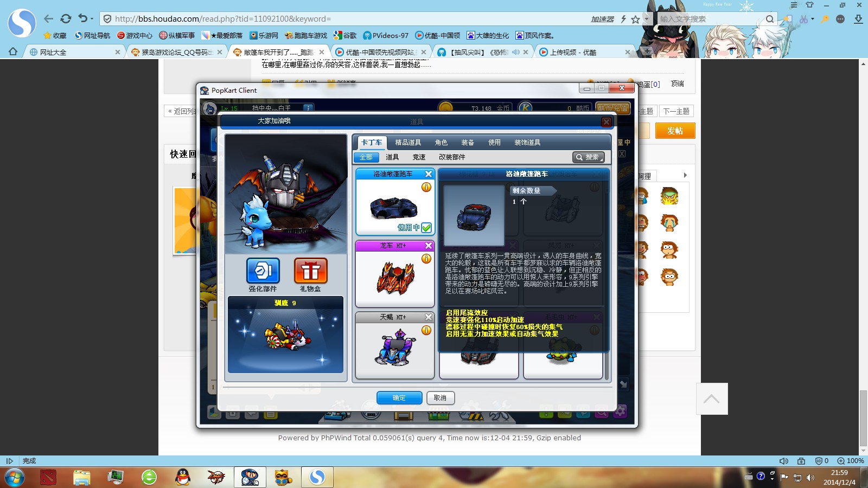Expand the emoticon category arrow
Image resolution: width=868 pixels, height=488 pixels.
pyautogui.click(x=685, y=175)
